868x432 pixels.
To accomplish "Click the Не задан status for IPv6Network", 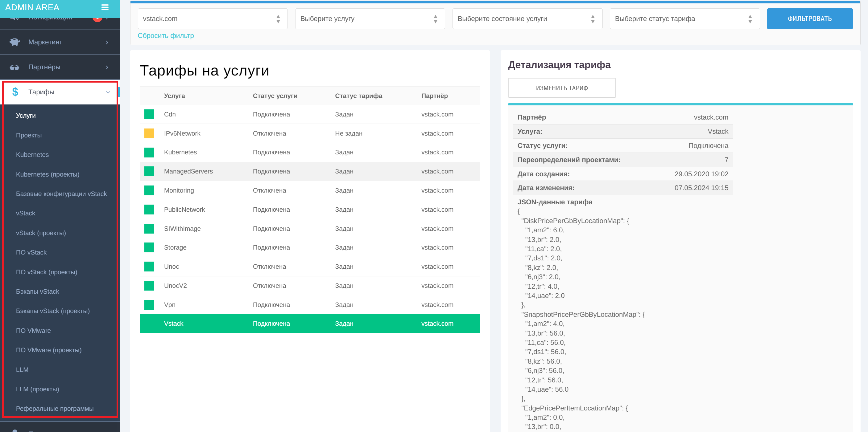I will pos(349,133).
